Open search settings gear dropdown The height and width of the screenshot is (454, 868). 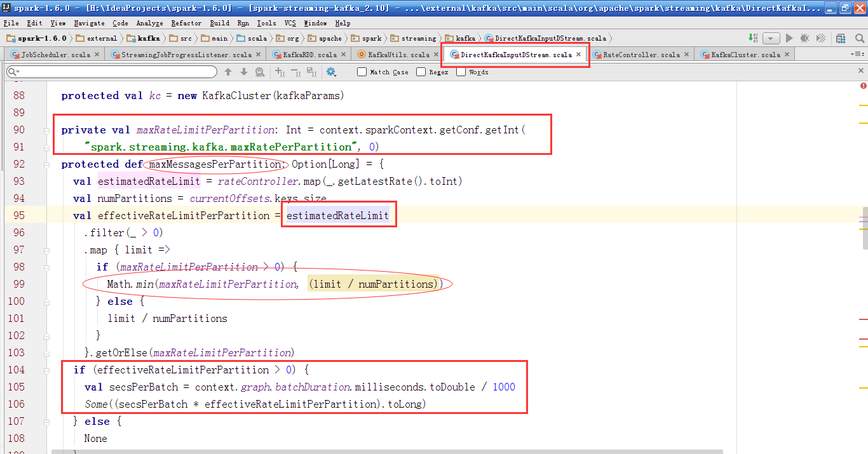pos(331,72)
